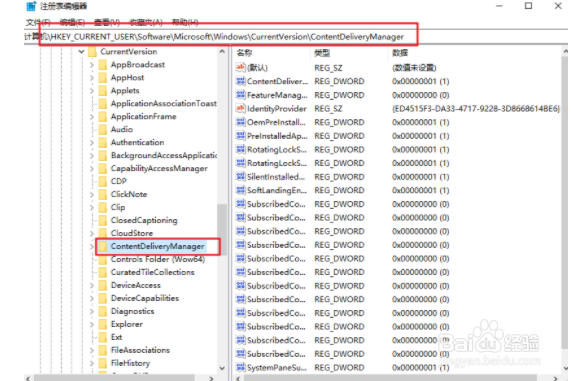Click the Audio folder icon
571x381 pixels.
(x=103, y=130)
